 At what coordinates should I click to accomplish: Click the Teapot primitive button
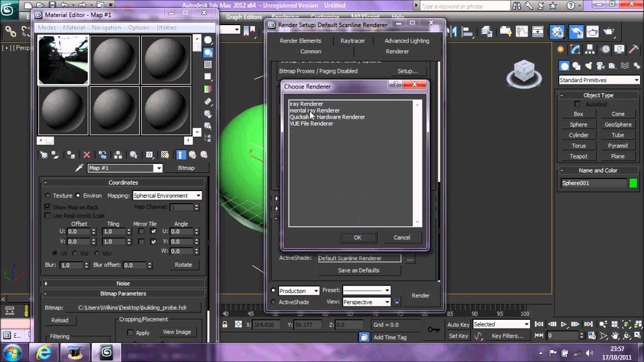(x=579, y=156)
